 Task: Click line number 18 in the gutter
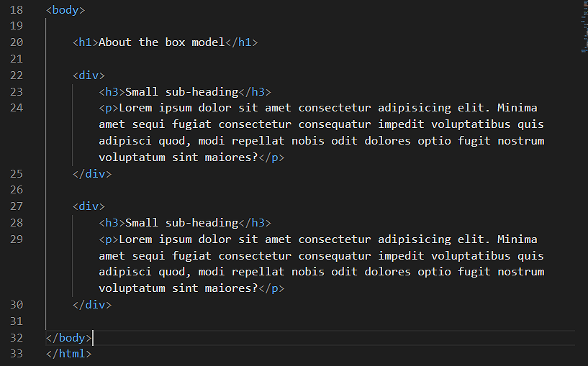tap(17, 11)
